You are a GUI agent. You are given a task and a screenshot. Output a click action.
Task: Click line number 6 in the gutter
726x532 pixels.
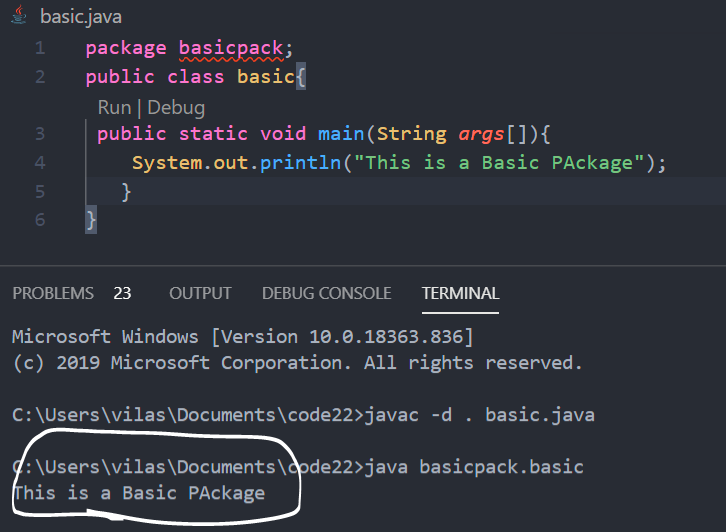(40, 219)
